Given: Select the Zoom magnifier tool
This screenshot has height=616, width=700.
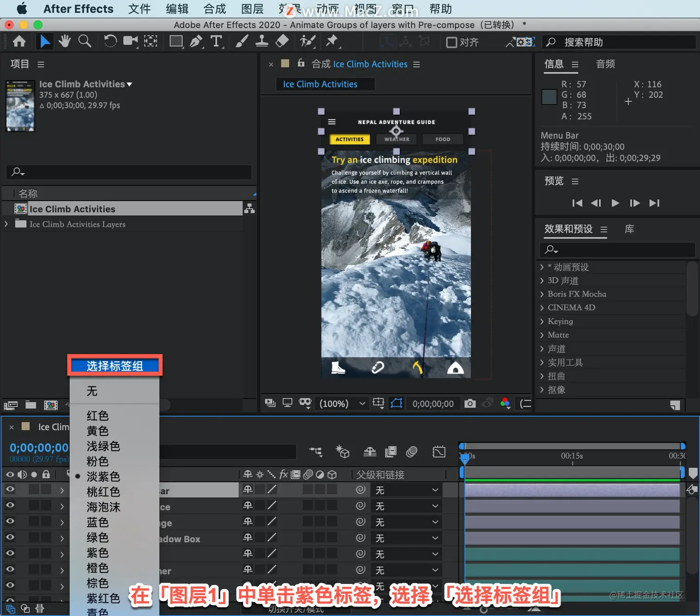Looking at the screenshot, I should click(x=85, y=42).
